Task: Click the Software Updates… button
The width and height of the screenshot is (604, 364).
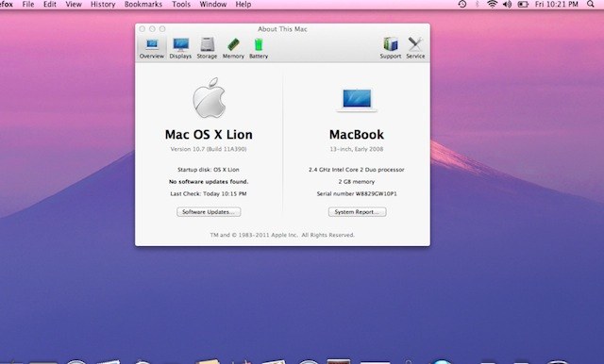Action: pos(209,212)
